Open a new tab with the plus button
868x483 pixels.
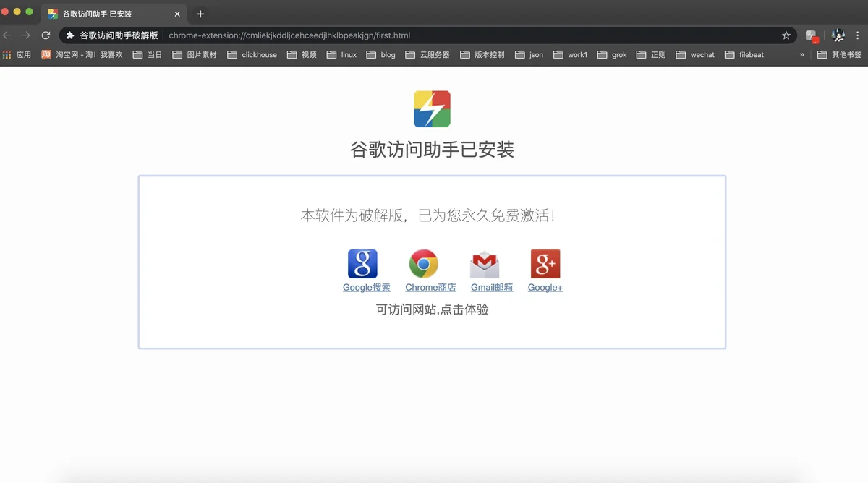coord(200,14)
